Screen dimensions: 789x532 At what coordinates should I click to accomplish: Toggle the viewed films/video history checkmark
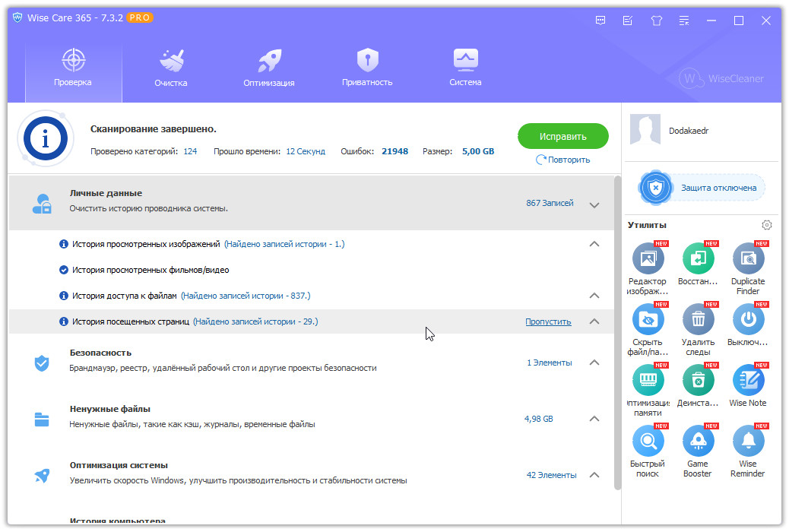tap(64, 270)
